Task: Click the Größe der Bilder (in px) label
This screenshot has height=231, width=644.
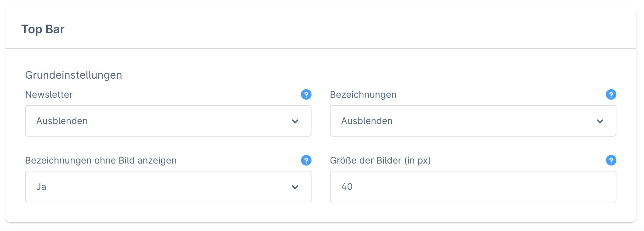Action: click(x=380, y=161)
